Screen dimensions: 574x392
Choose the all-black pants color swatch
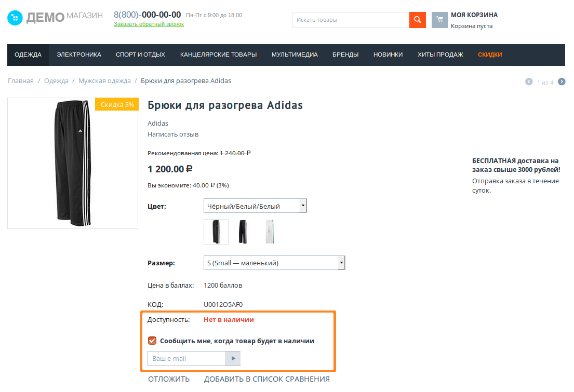[x=242, y=232]
